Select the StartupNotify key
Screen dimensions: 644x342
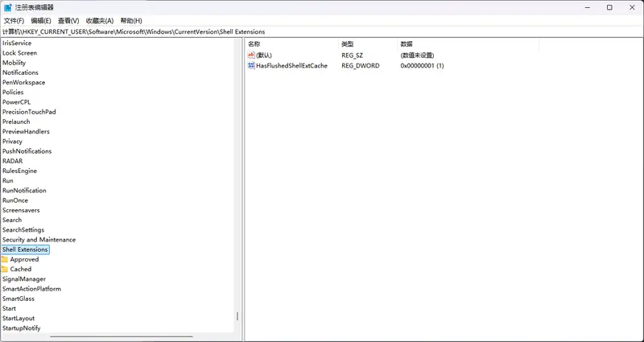(22, 329)
